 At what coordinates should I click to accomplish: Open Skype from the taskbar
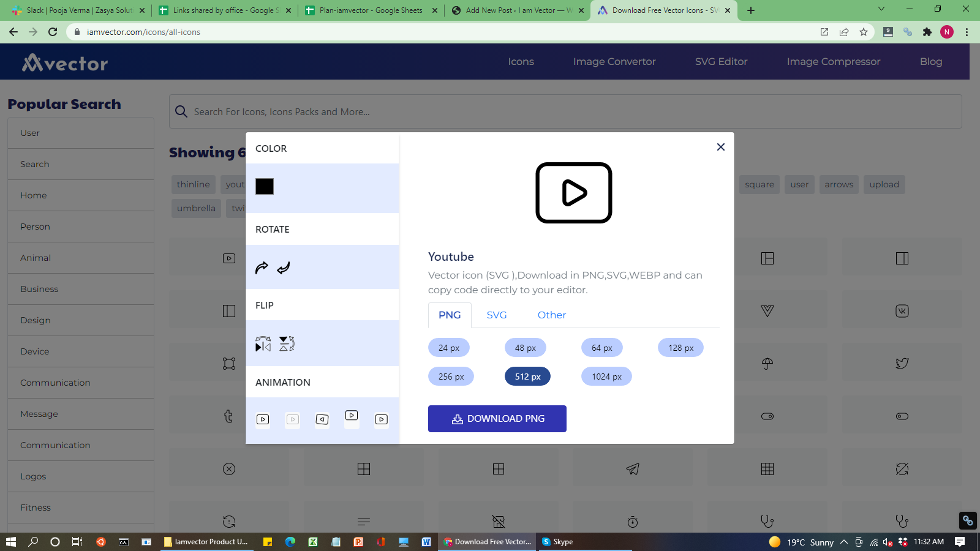[x=557, y=542]
